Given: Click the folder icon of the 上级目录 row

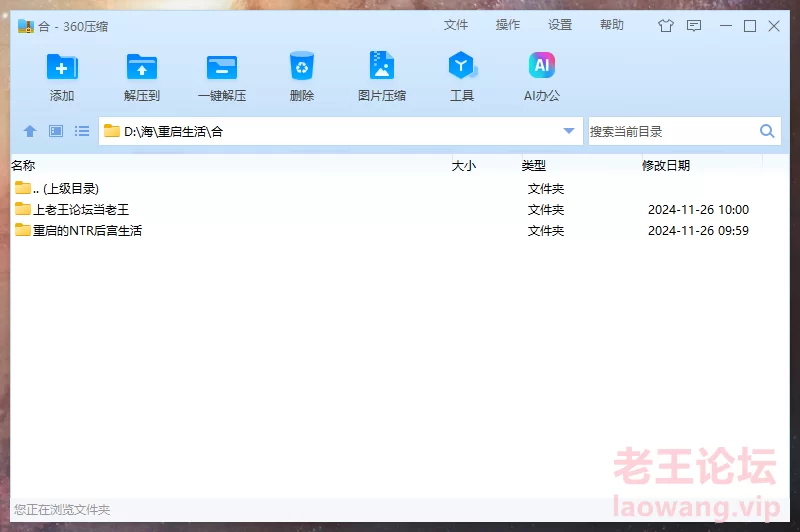Looking at the screenshot, I should point(23,188).
